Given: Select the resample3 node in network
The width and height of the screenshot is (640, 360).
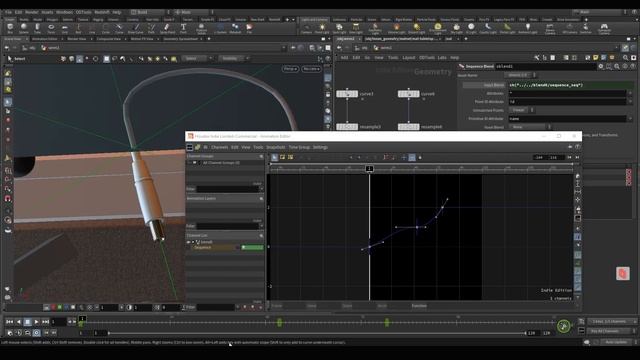Looking at the screenshot, I should pyautogui.click(x=347, y=127).
